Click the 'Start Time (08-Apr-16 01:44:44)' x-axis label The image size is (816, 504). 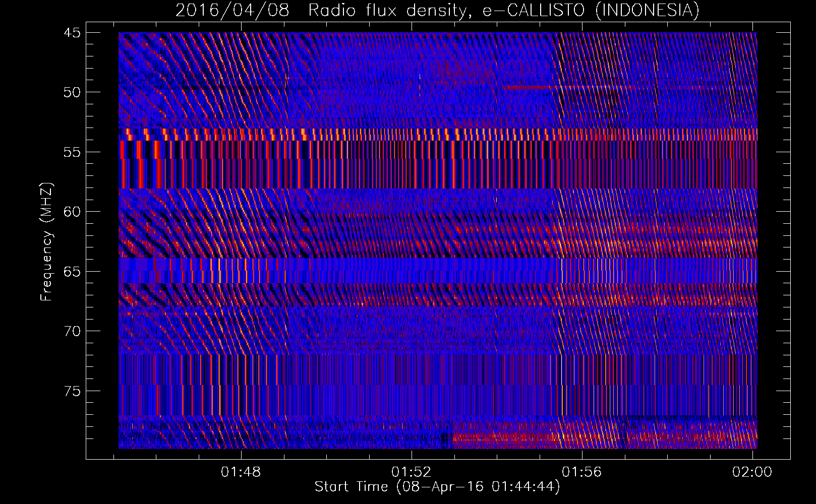(437, 487)
